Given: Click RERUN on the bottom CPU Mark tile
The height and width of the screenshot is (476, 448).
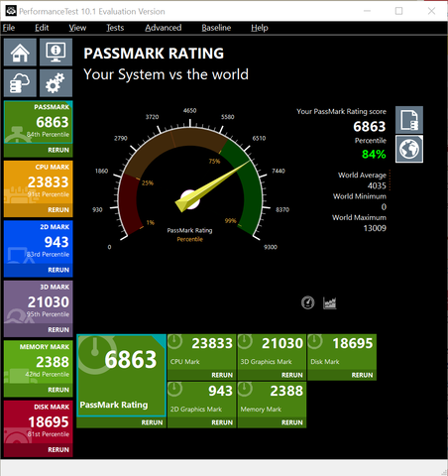Looking at the screenshot, I should (222, 375).
